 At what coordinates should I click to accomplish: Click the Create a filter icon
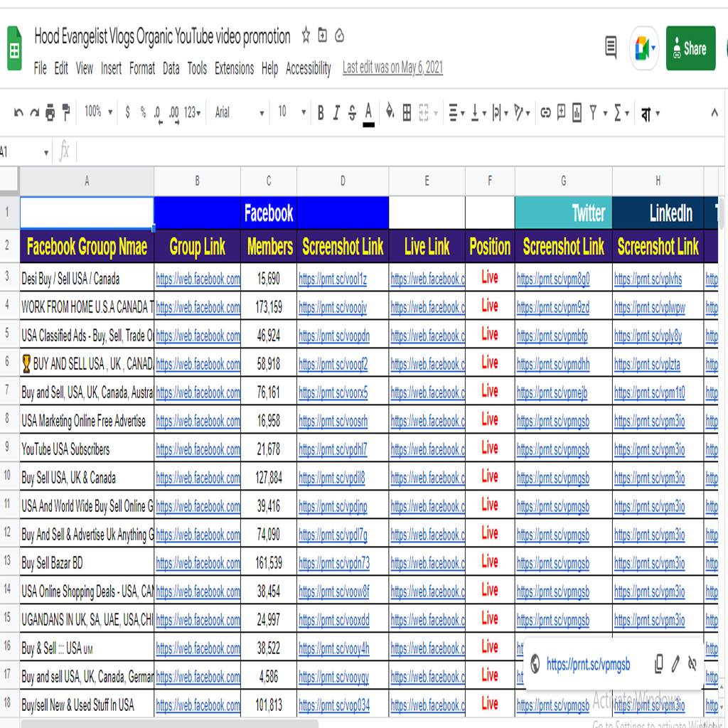[x=593, y=112]
